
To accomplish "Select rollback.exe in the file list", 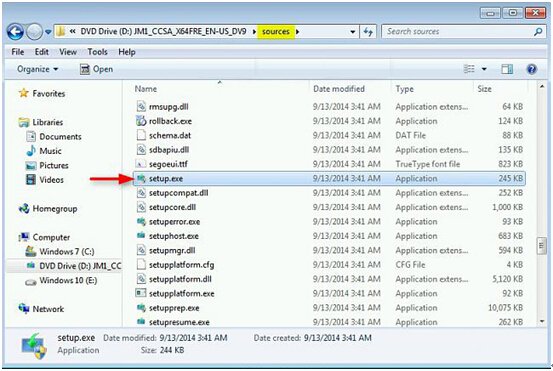I will pos(329,121).
